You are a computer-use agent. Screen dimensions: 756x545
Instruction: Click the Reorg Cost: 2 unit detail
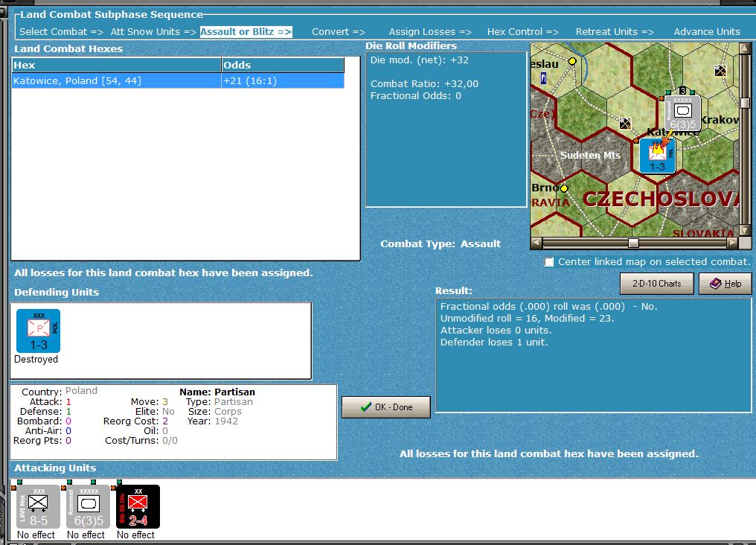[135, 421]
